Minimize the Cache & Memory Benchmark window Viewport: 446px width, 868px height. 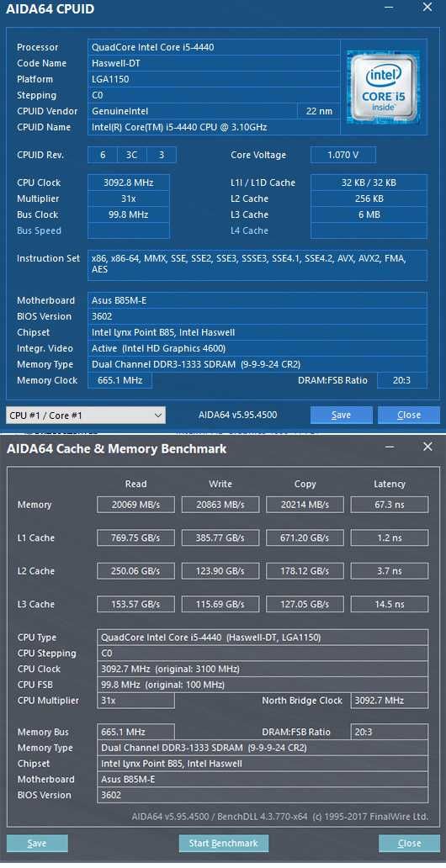click(x=391, y=447)
